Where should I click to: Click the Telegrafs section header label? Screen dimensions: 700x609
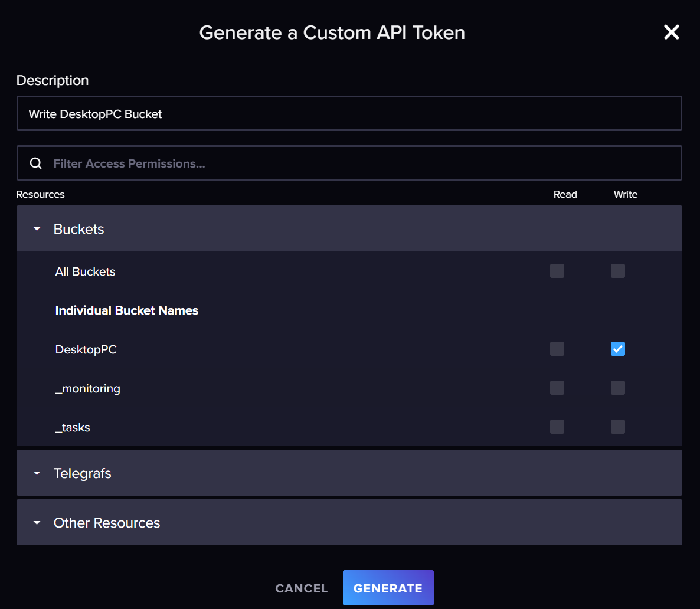coord(83,473)
